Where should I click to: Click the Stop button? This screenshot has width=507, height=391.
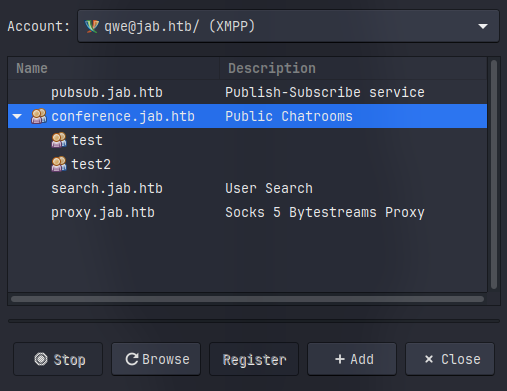pos(58,359)
